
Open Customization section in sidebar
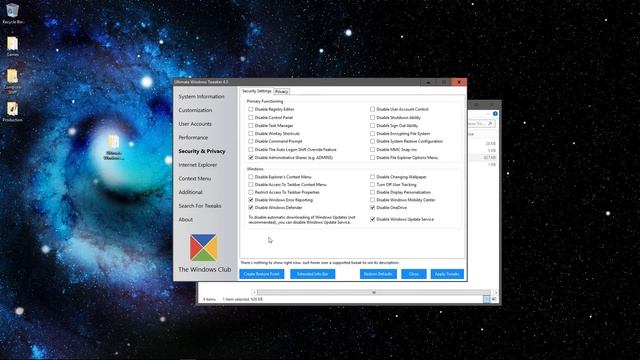pos(195,110)
